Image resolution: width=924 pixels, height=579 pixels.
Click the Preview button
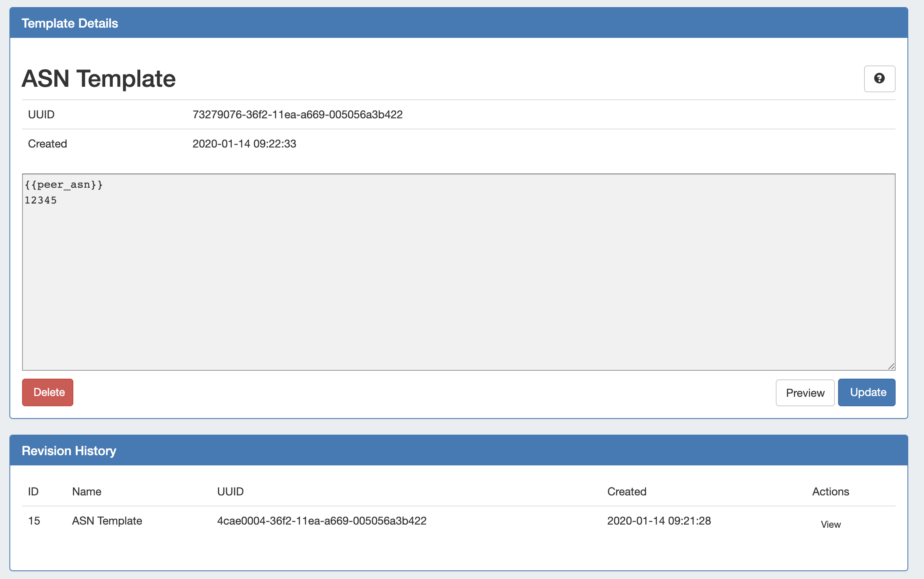pyautogui.click(x=805, y=392)
